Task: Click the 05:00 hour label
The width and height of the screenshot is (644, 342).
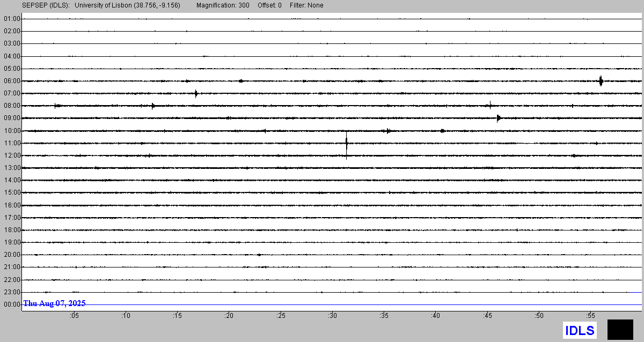Action: click(11, 69)
